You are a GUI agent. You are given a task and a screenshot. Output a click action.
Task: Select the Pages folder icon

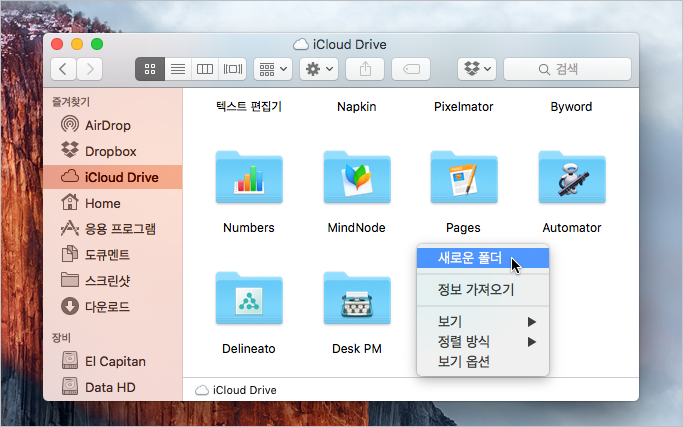[x=464, y=178]
